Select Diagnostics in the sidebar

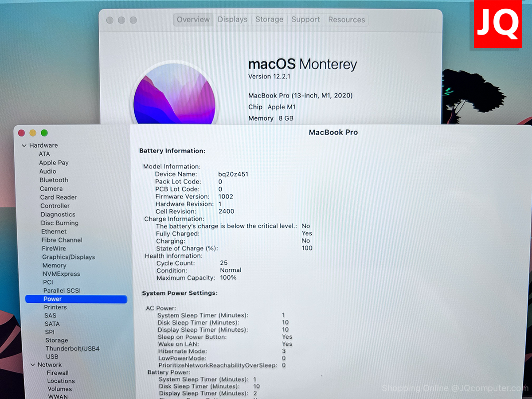point(58,215)
